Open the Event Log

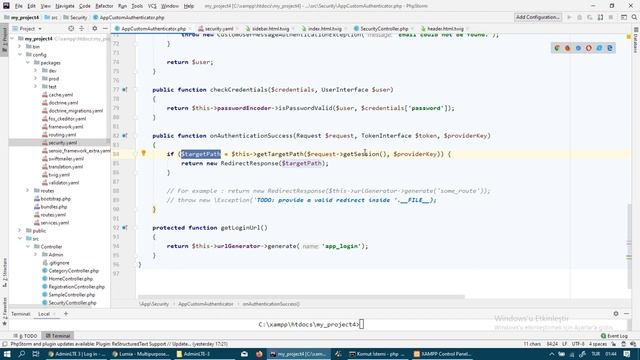tap(614, 336)
